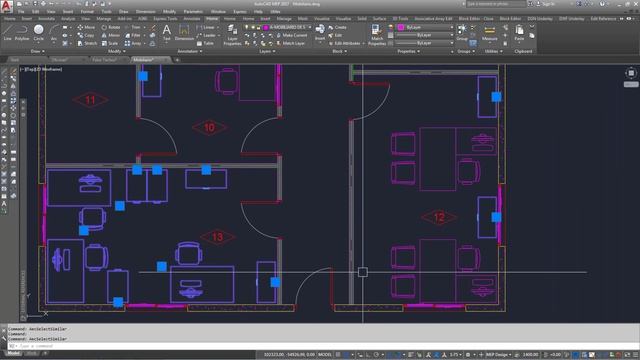Expand the Utilities panel dropdown
Image resolution: width=640 pixels, height=360 pixels.
click(493, 51)
